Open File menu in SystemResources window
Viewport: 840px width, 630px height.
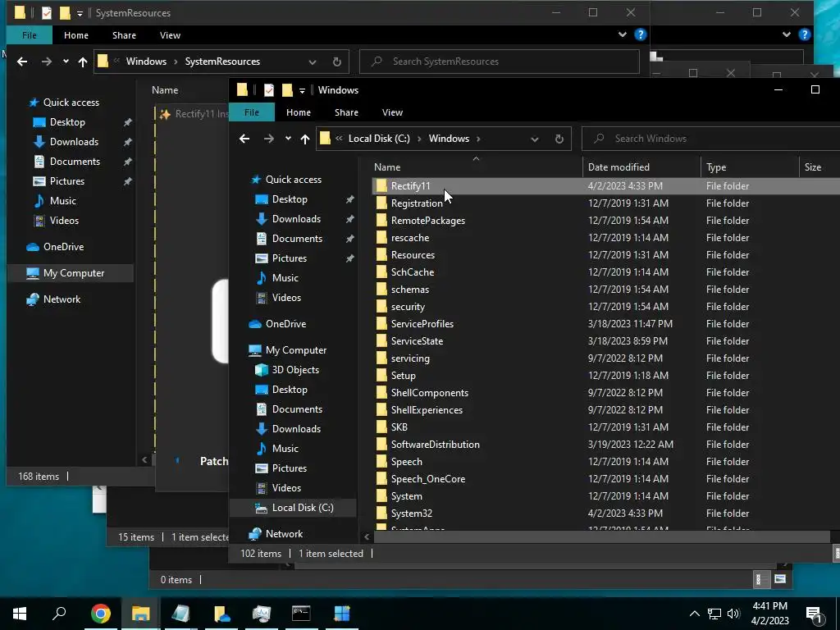(30, 35)
